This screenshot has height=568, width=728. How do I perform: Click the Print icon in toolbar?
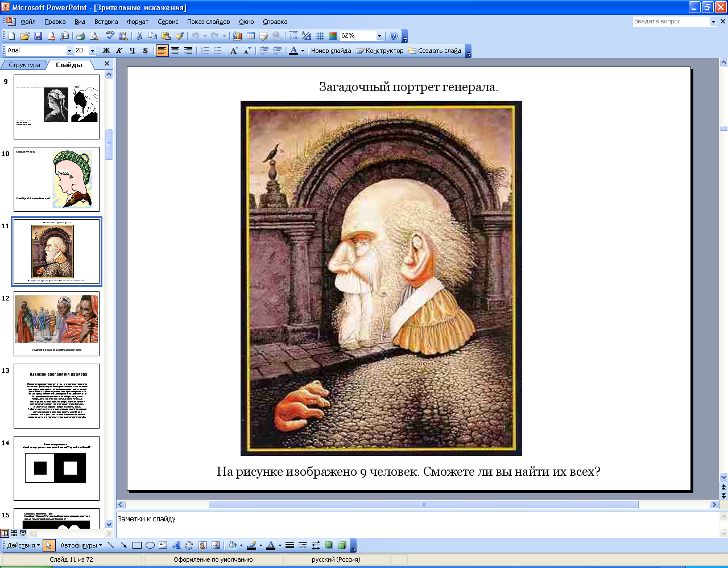pos(81,36)
